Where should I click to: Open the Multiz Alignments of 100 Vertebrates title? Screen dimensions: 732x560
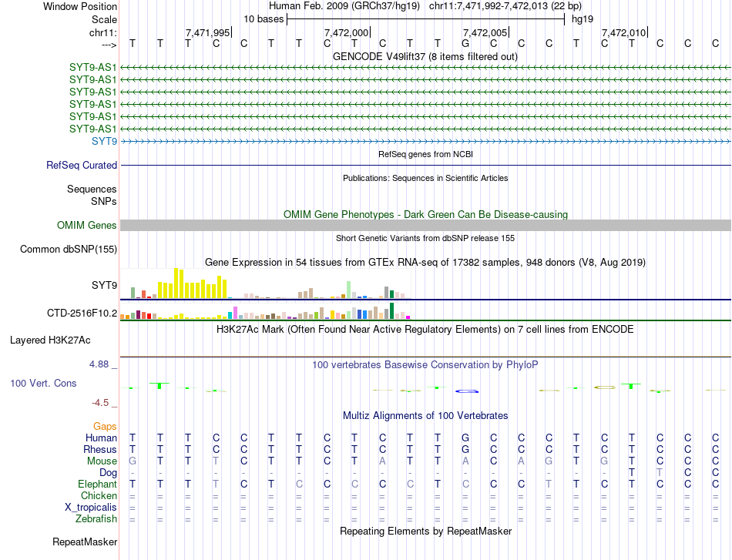pyautogui.click(x=425, y=416)
